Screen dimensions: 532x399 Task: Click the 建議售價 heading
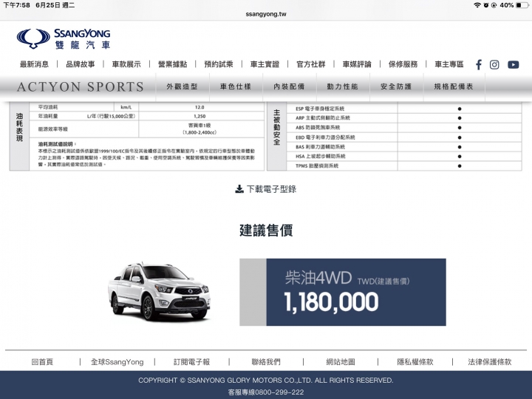(266, 231)
